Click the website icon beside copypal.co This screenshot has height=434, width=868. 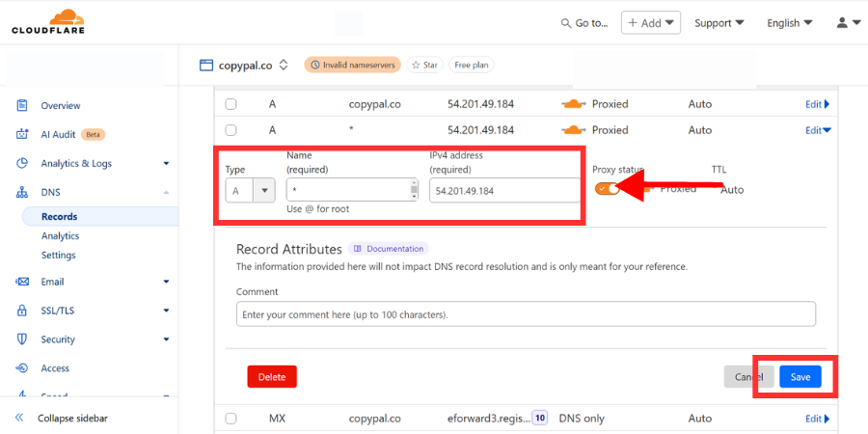206,66
